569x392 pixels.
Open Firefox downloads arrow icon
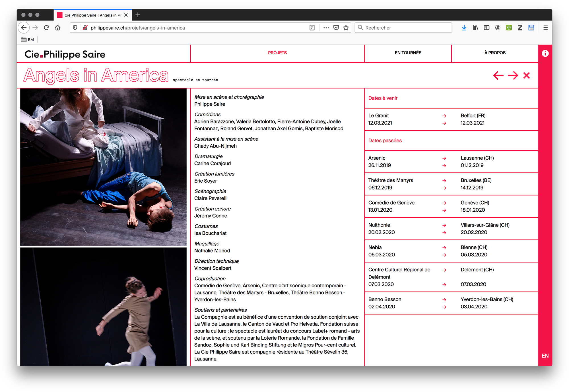(x=464, y=28)
